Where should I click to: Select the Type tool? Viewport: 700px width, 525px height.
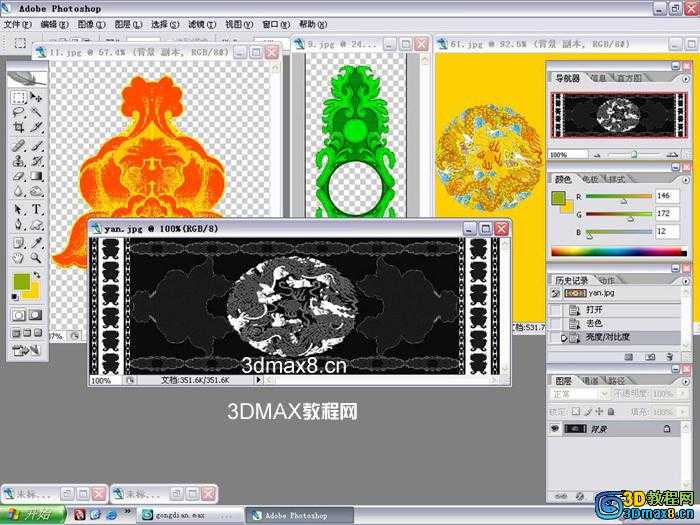click(x=36, y=209)
